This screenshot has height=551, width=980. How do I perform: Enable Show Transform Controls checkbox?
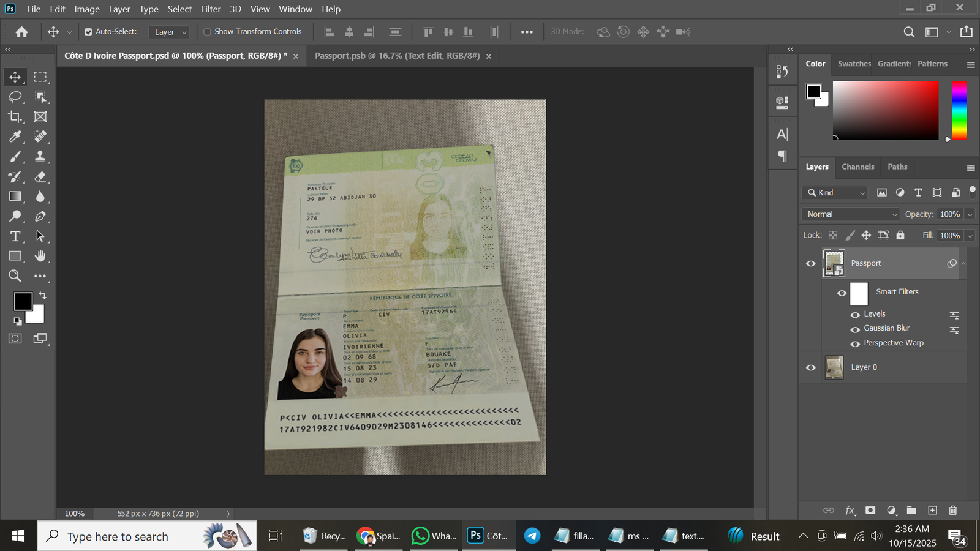coord(207,32)
